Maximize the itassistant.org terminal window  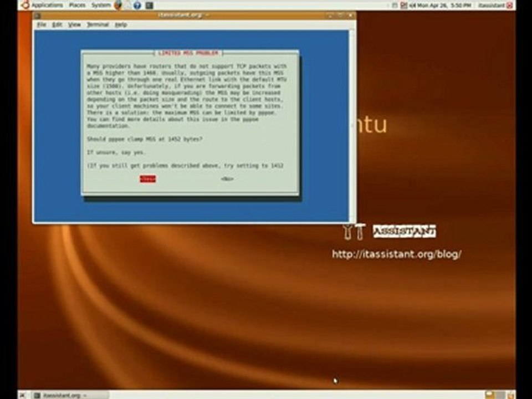tap(341, 16)
